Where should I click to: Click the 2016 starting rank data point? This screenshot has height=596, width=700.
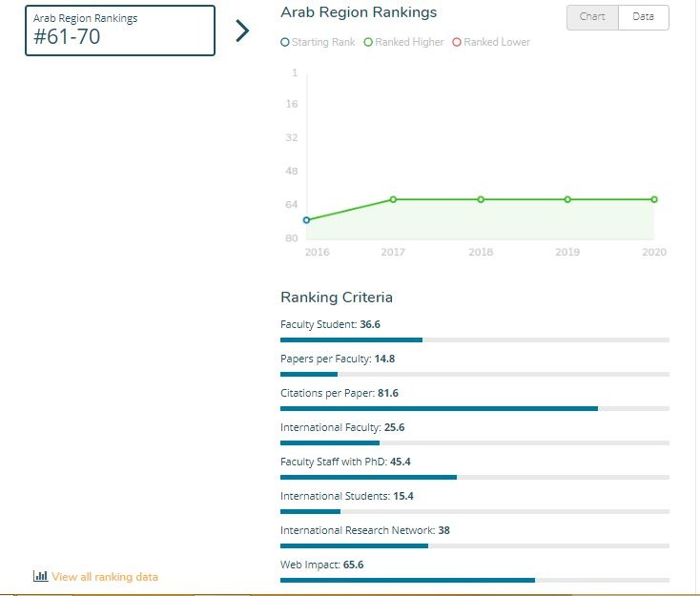click(306, 220)
